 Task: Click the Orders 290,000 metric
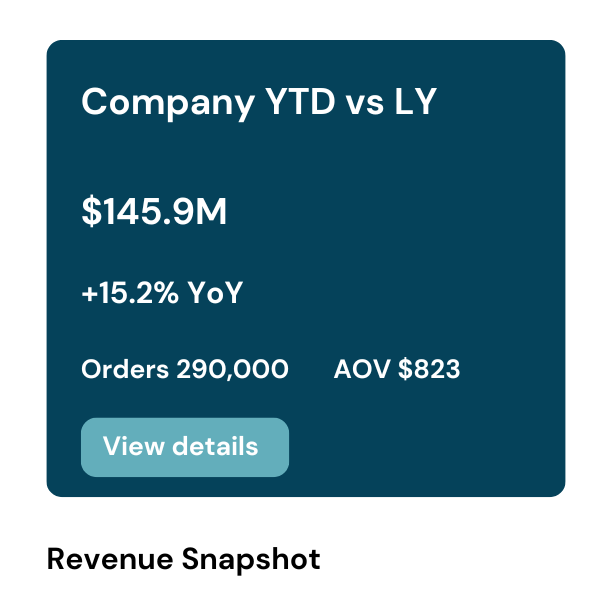(x=185, y=370)
